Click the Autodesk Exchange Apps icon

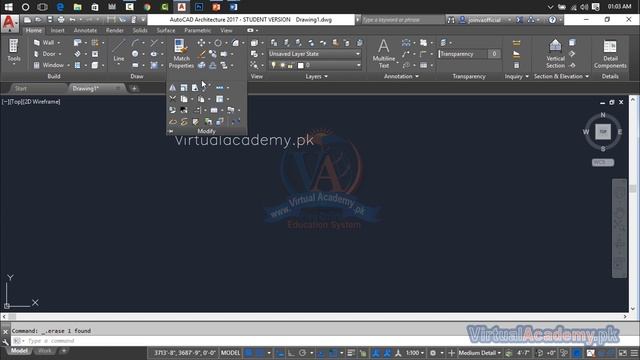click(520, 20)
